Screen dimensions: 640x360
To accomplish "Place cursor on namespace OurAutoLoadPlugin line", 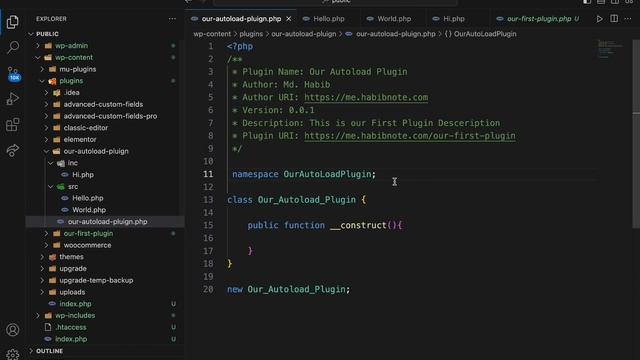I will pos(304,174).
